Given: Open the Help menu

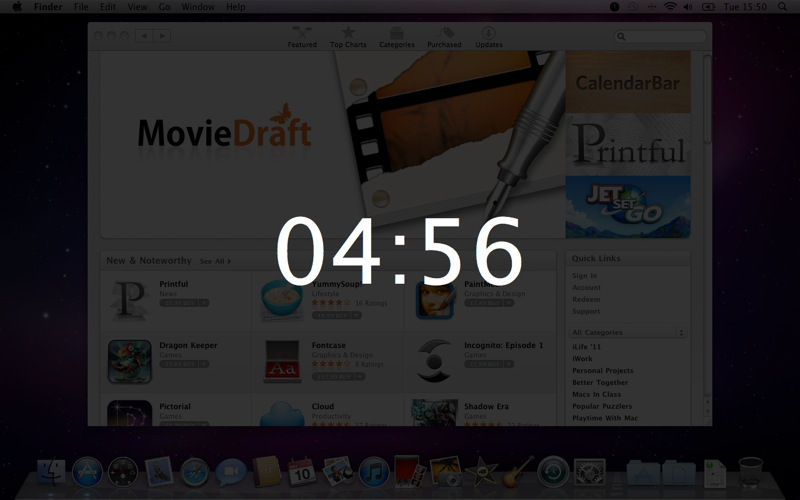Looking at the screenshot, I should coord(236,7).
